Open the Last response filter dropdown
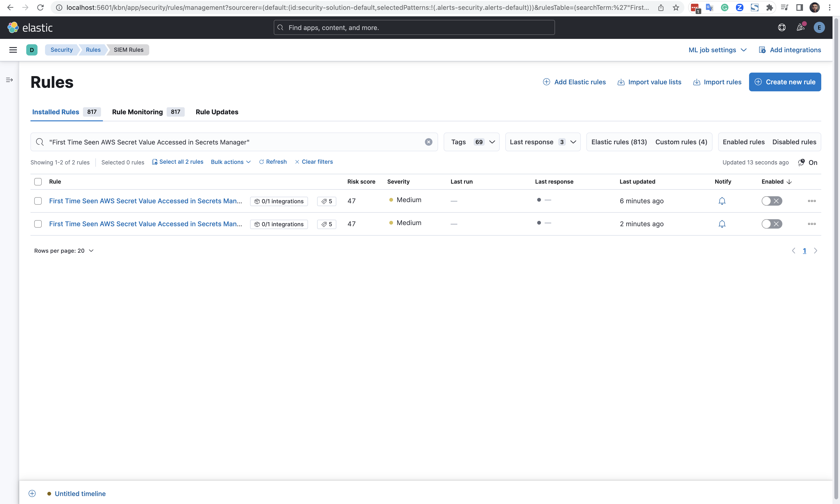This screenshot has height=504, width=840. click(542, 142)
